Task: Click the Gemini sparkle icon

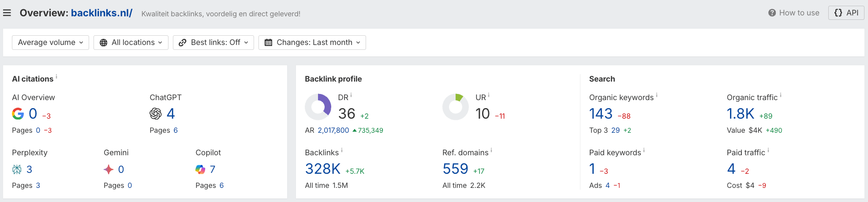Action: (x=108, y=169)
